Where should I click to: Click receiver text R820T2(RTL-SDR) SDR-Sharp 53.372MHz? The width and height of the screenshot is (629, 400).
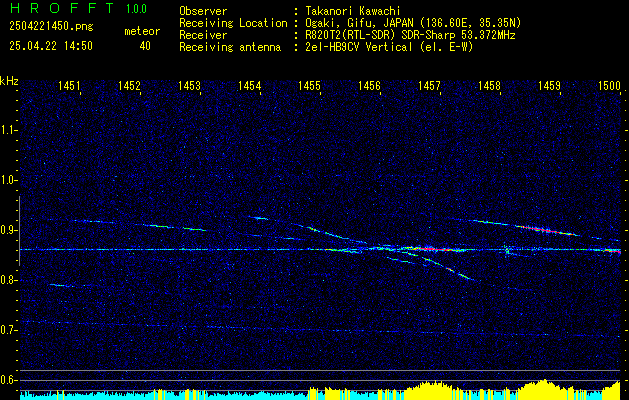[x=410, y=35]
